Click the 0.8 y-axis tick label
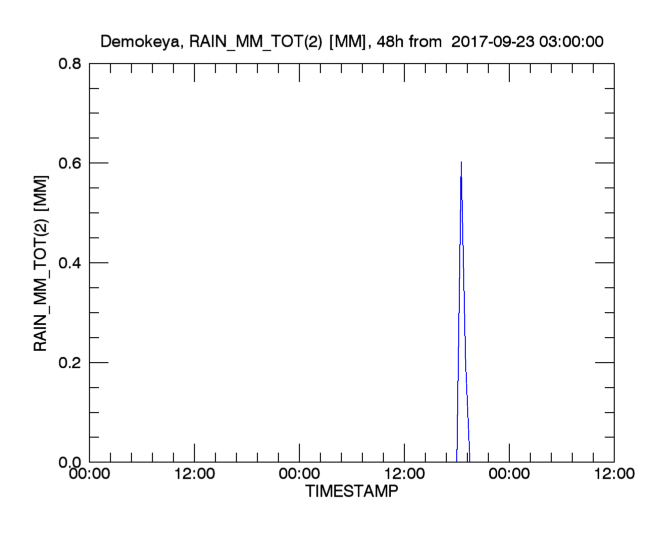Screen dimensions: 666x533 (x=69, y=62)
